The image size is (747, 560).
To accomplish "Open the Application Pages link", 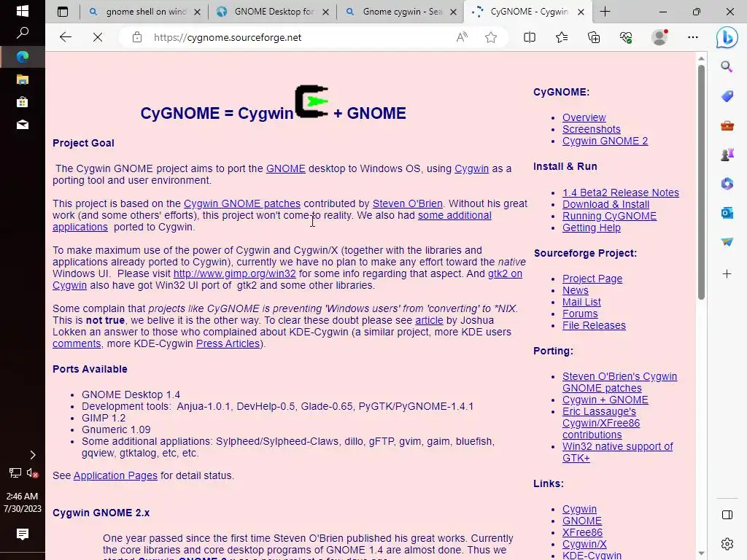I will [115, 475].
